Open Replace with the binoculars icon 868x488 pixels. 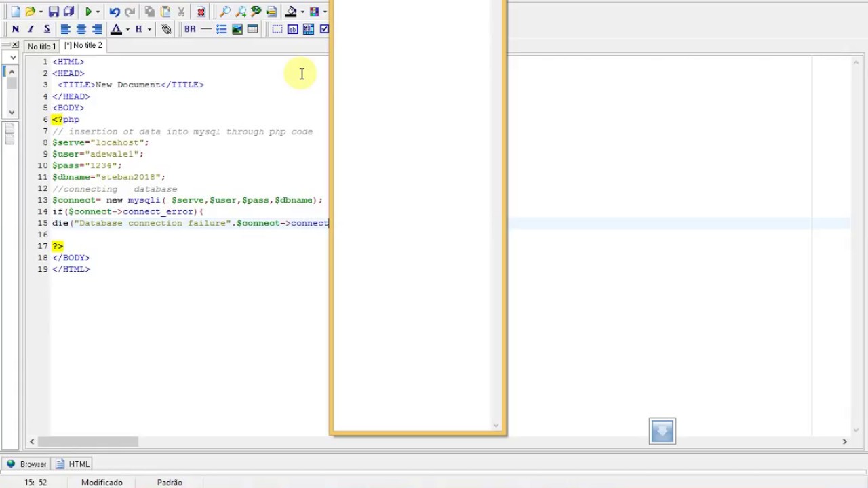tap(256, 12)
